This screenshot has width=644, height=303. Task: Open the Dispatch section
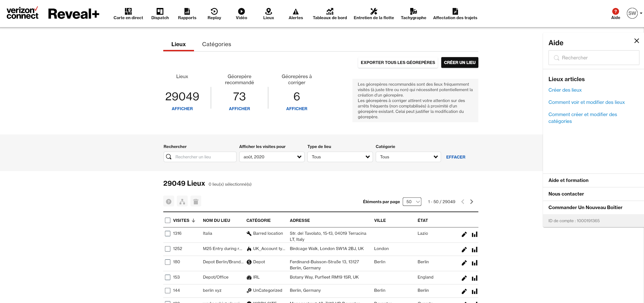click(x=160, y=14)
